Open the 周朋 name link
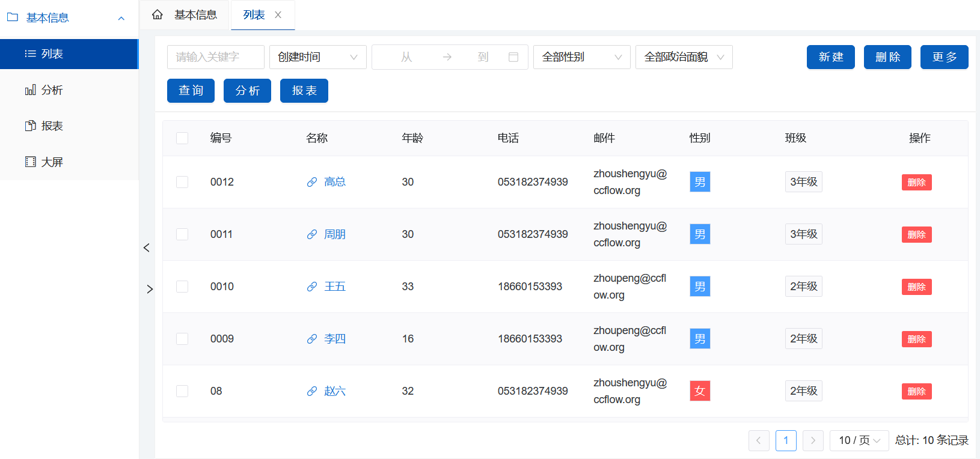 (x=335, y=234)
